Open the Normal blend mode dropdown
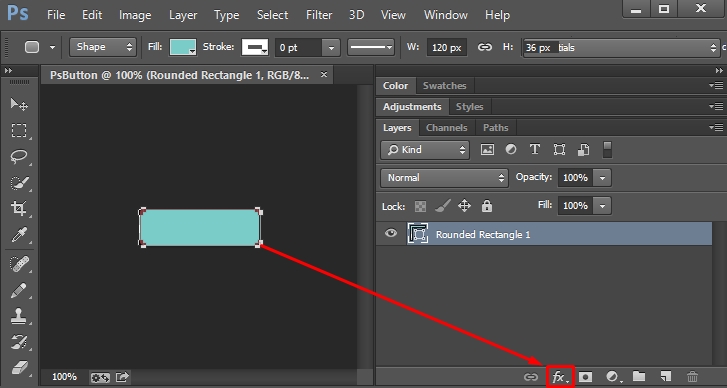The width and height of the screenshot is (727, 388). 444,178
